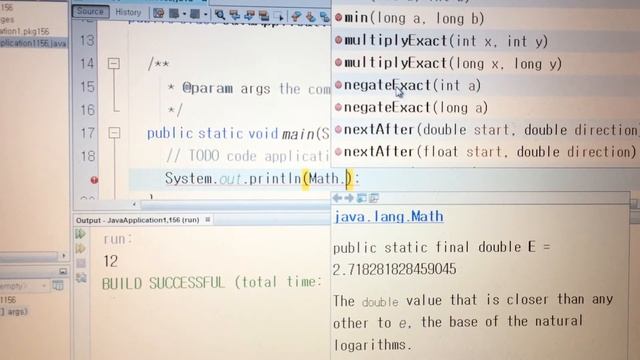
Task: Click the editor horizontal scrollbar
Action: coord(235,204)
